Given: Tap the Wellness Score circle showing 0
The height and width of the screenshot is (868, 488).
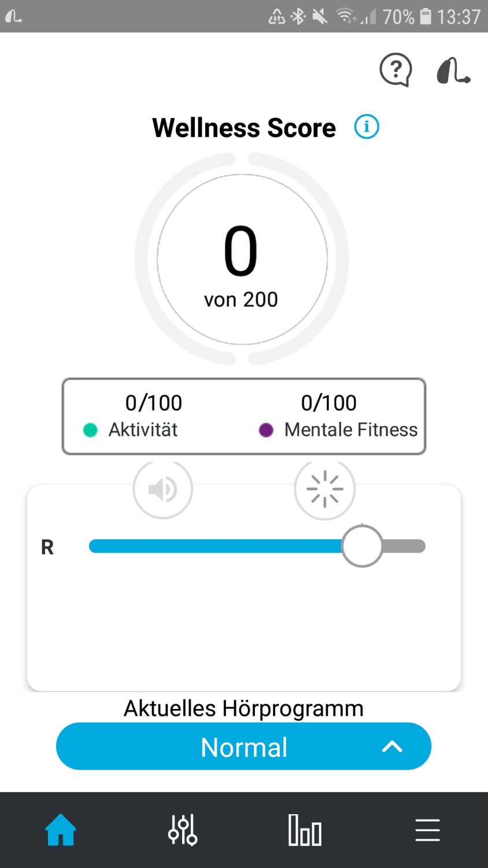Looking at the screenshot, I should (242, 259).
